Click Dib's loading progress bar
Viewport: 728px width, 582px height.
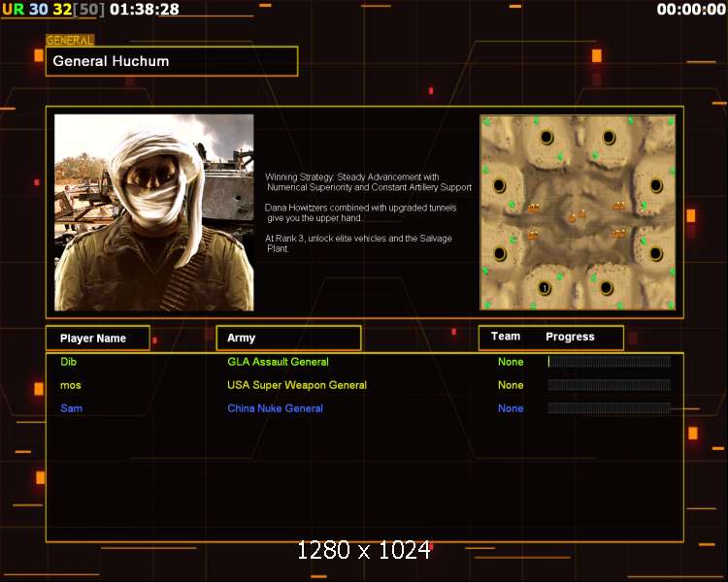click(x=609, y=362)
